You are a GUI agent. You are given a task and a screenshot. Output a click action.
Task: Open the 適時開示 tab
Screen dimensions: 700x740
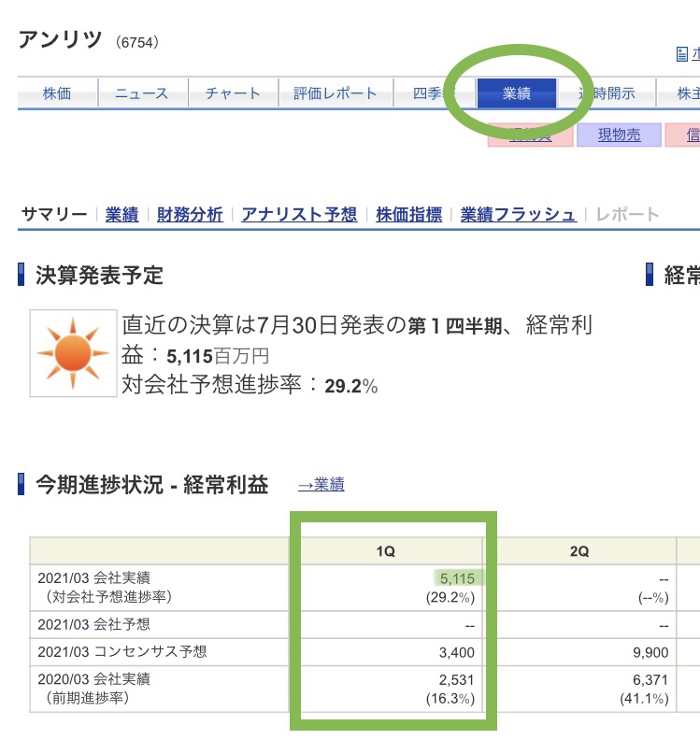(607, 93)
